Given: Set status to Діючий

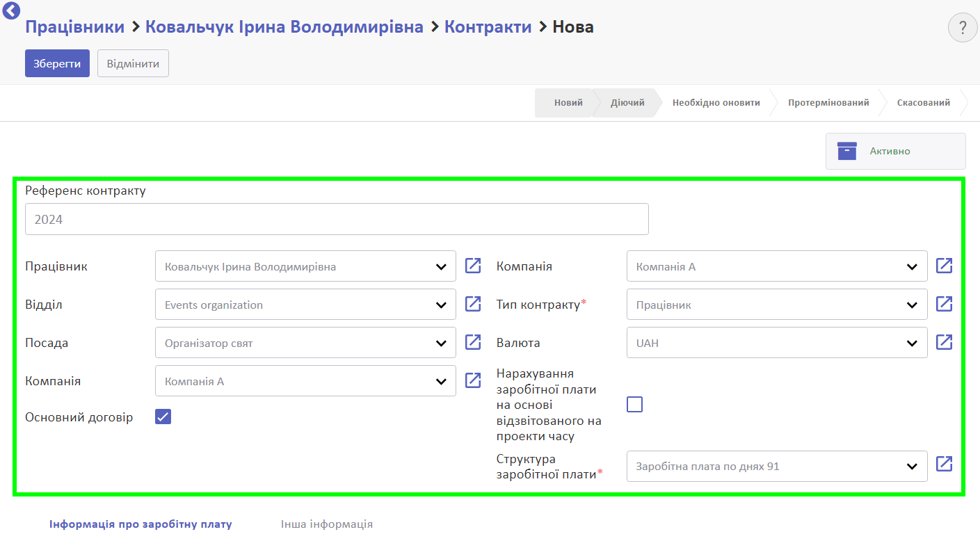Looking at the screenshot, I should [627, 103].
